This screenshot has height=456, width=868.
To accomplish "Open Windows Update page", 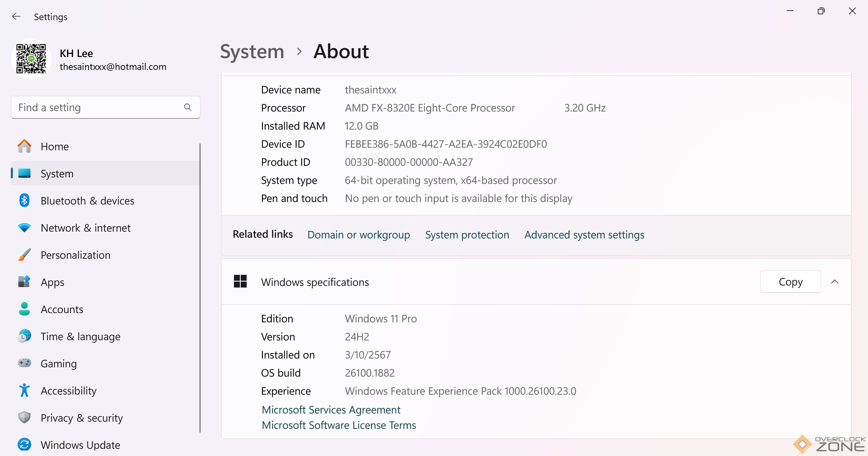I will 105,445.
